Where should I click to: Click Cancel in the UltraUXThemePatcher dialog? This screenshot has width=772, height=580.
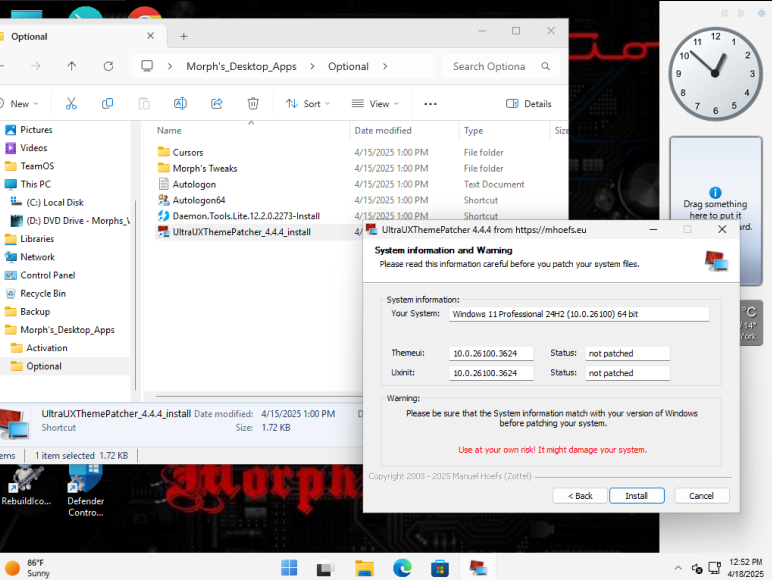(701, 496)
